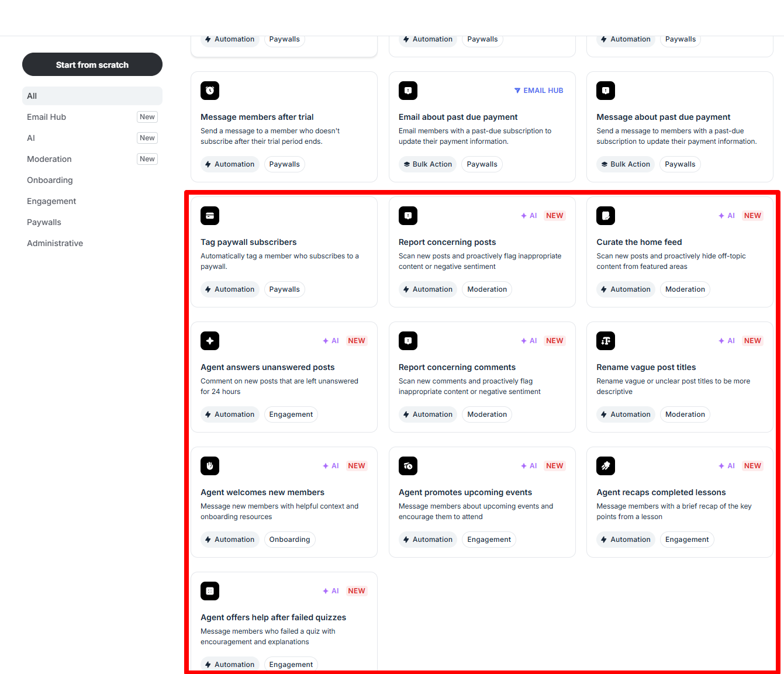
Task: Click the icon on Email about past due payment card
Action: pos(408,91)
